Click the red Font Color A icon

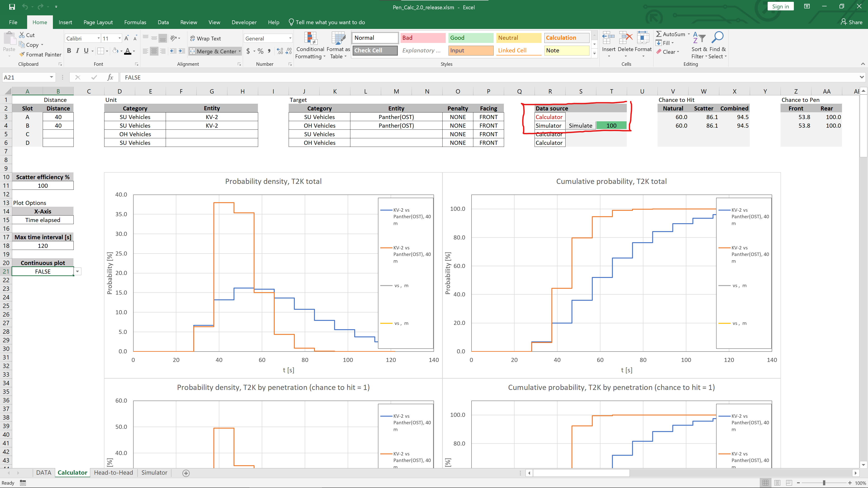click(x=128, y=51)
